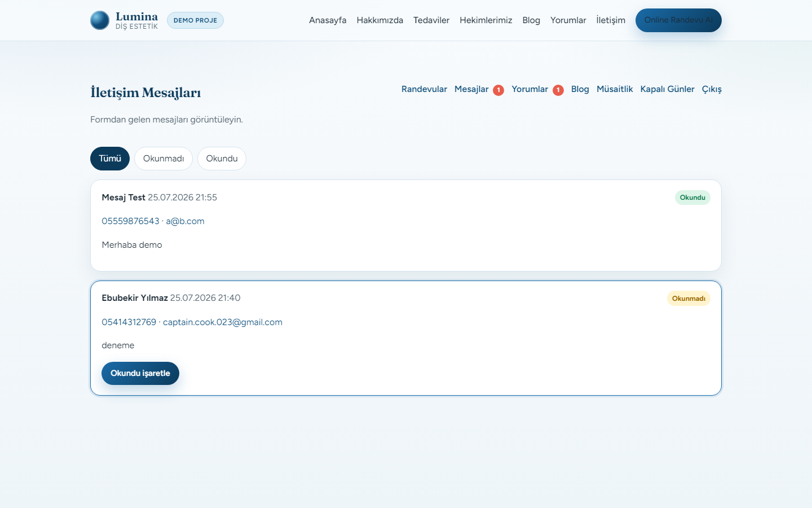
Task: Open Blog in the top navigation bar
Action: tap(531, 20)
